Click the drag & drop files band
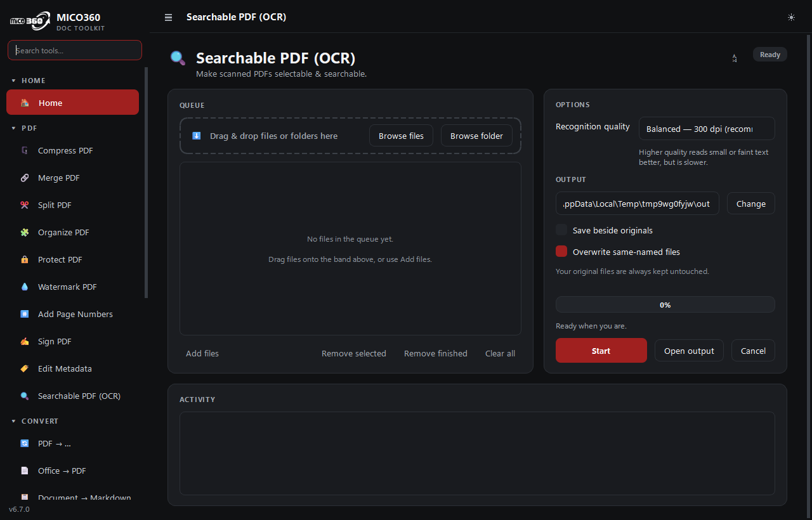 [x=350, y=136]
